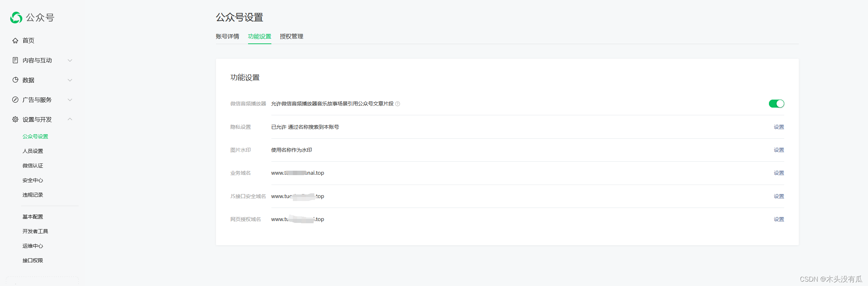Collapse the 设置与开发 chevron
This screenshot has height=286, width=868.
(x=70, y=119)
